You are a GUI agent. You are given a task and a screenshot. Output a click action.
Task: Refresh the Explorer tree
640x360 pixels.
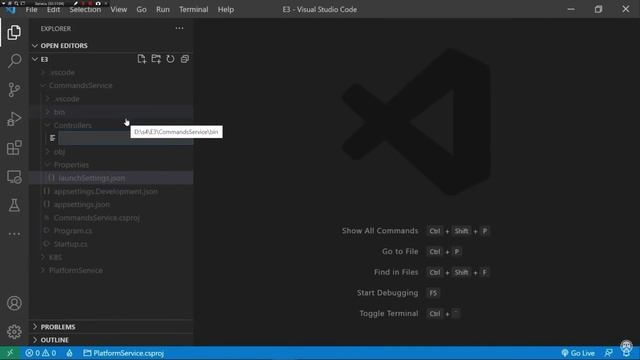point(170,59)
